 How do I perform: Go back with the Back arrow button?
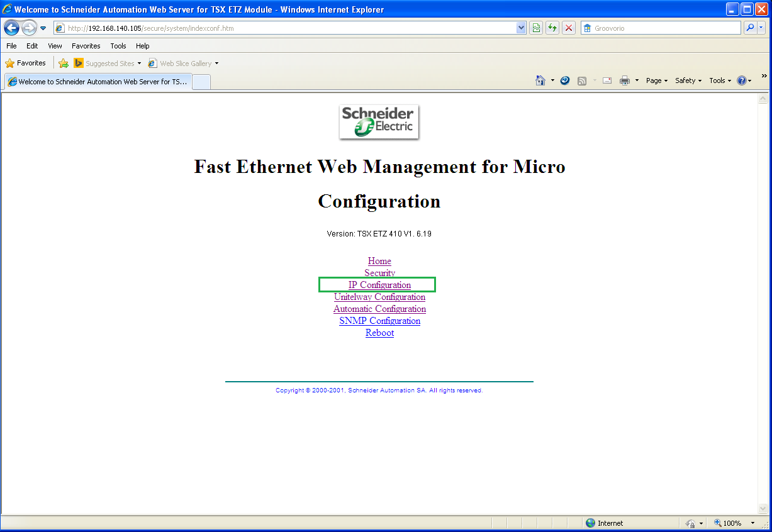tap(11, 28)
